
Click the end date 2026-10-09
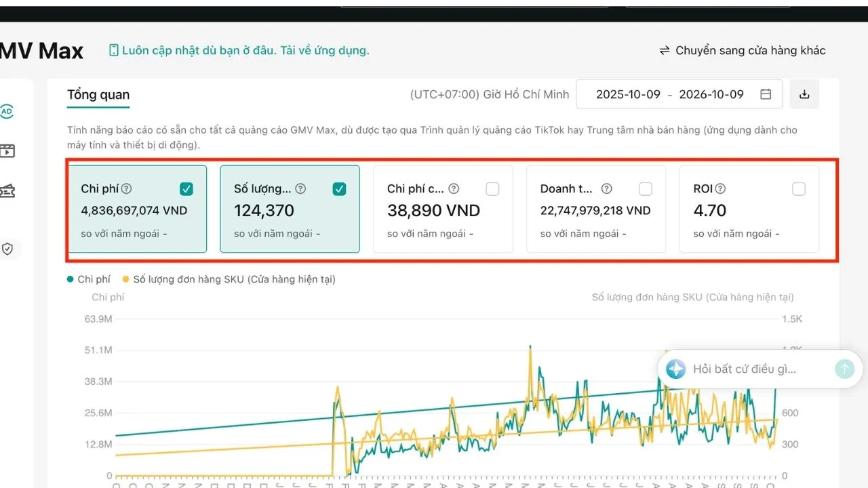tap(711, 94)
